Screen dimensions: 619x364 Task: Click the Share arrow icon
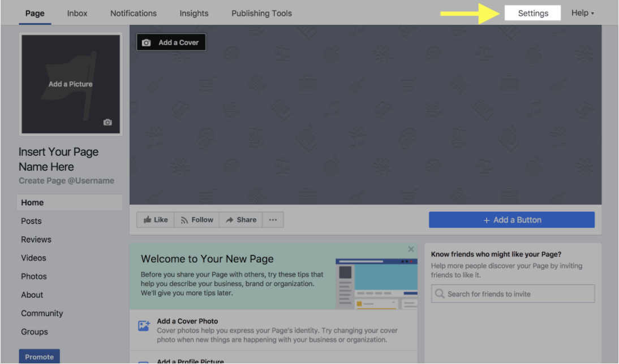pyautogui.click(x=229, y=220)
